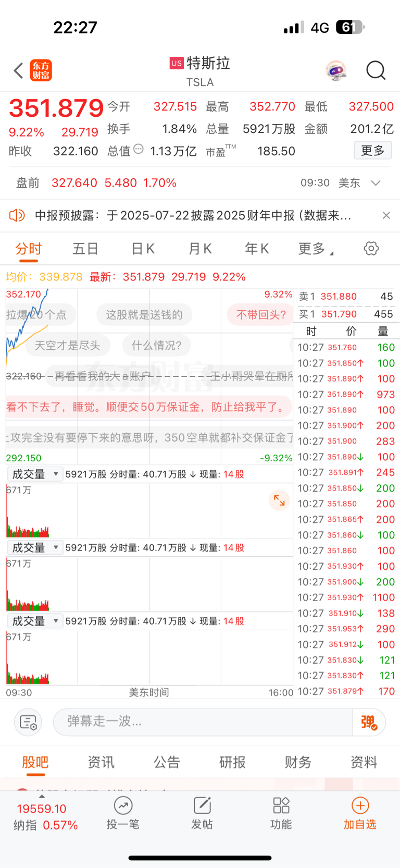
Task: Open the 财务 tab
Action: 298,762
